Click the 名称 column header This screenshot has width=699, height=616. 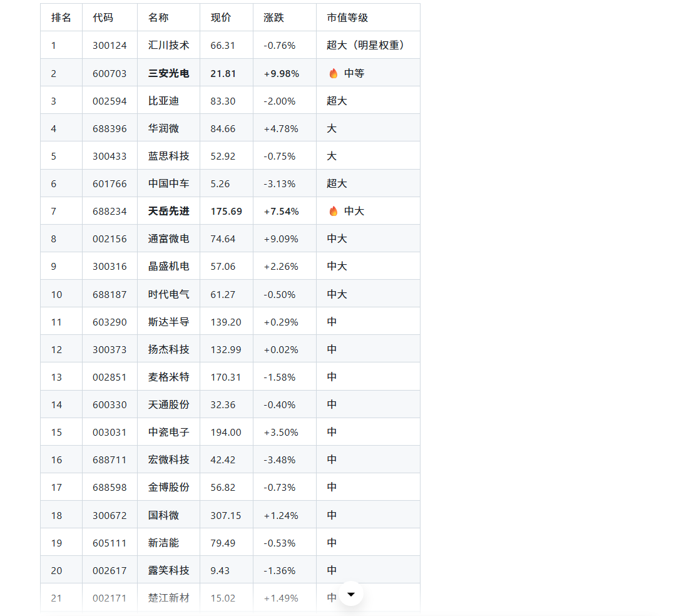point(158,18)
